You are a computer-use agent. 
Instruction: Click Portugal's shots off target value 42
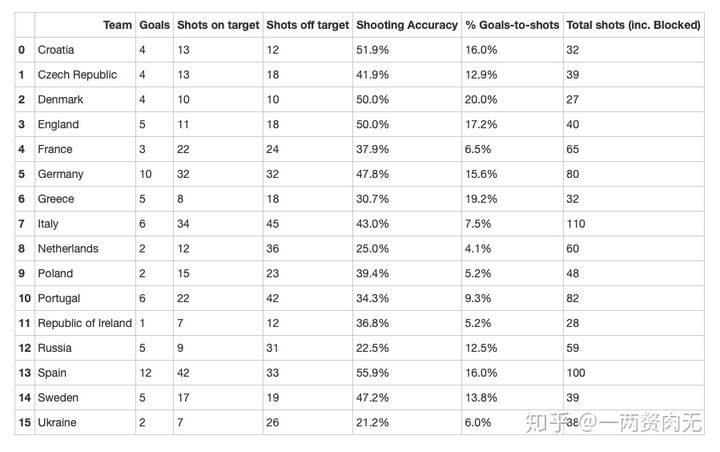274,298
